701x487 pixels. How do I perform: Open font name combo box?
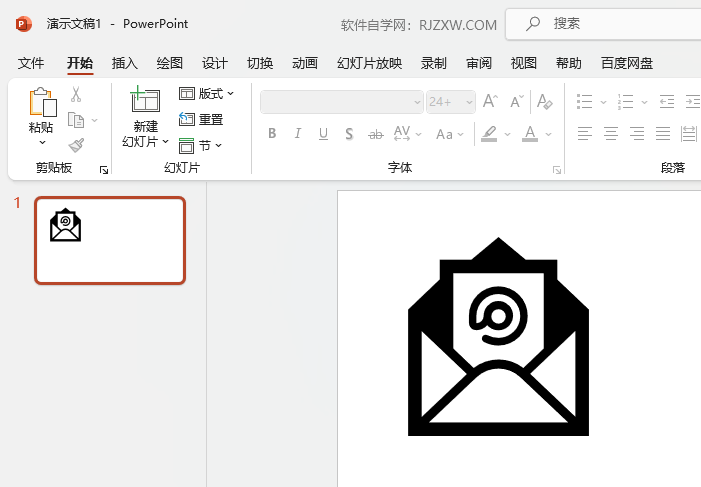[342, 102]
